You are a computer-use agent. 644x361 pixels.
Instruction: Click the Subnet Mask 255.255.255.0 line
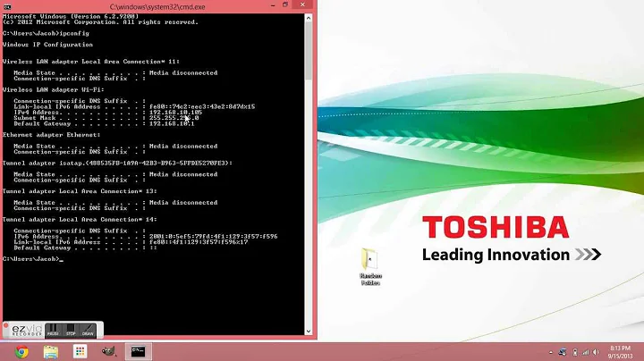coord(106,118)
